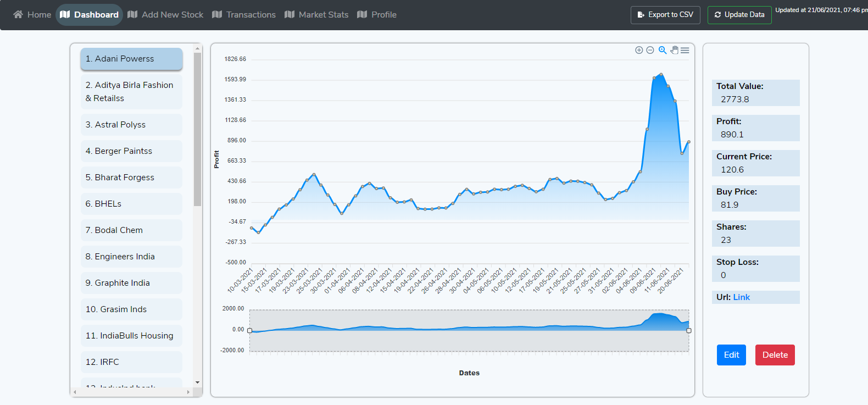Open the Profile page

(x=377, y=14)
